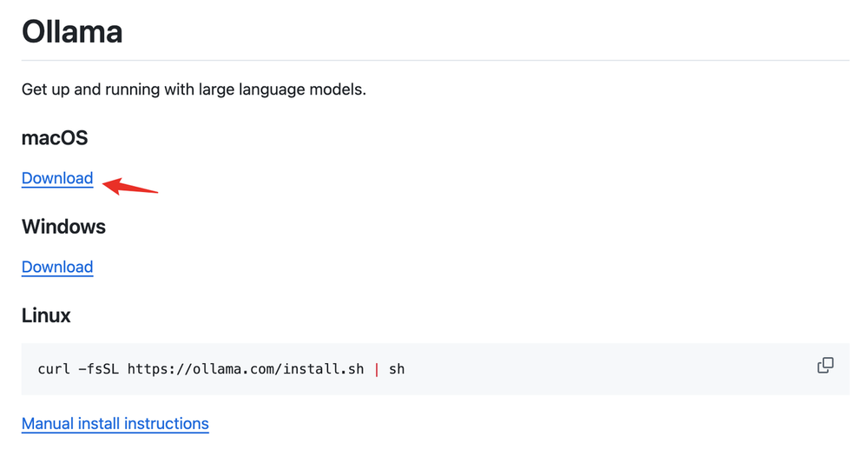Click the '-fsSL' flag in the command

[x=97, y=369]
